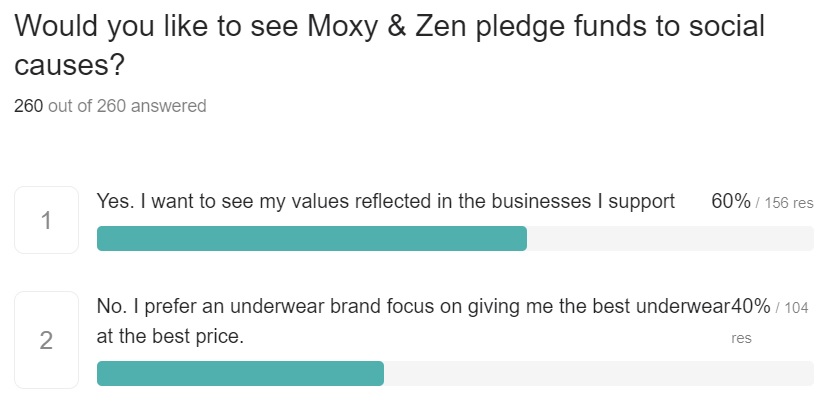Click the numeral 2 inside the second box

click(x=46, y=341)
